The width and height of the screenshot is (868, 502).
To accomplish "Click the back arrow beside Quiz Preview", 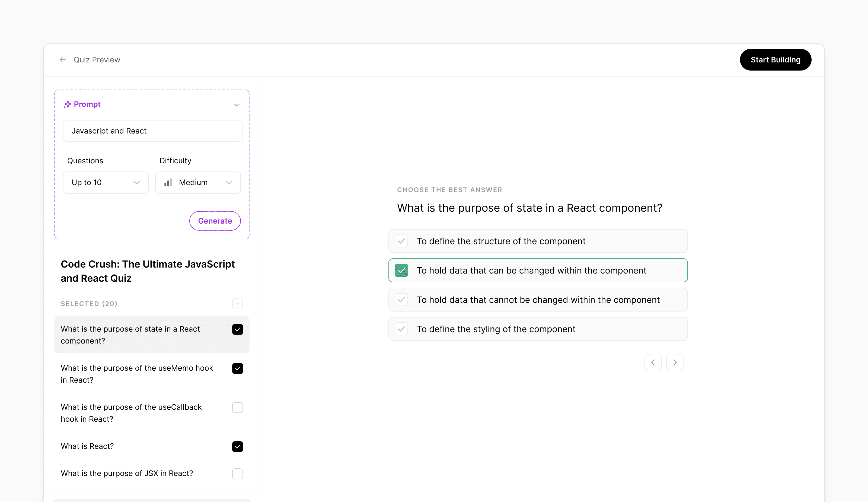I will 63,60.
